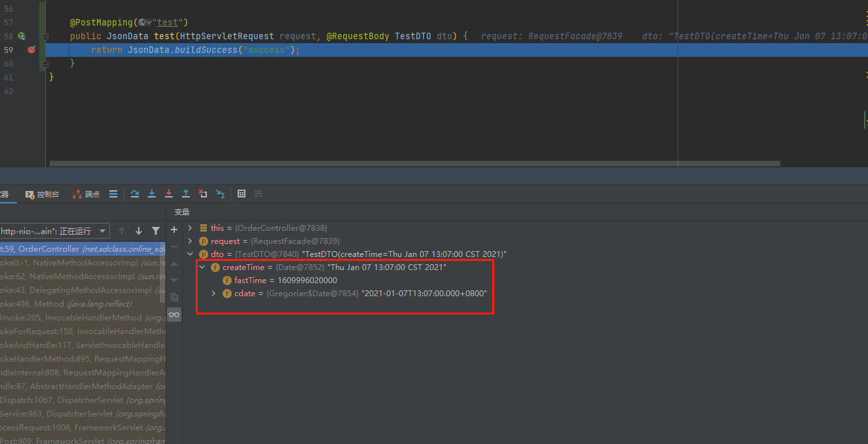This screenshot has width=868, height=444.
Task: Open the thread selector http-nio dropdown
Action: (55, 231)
